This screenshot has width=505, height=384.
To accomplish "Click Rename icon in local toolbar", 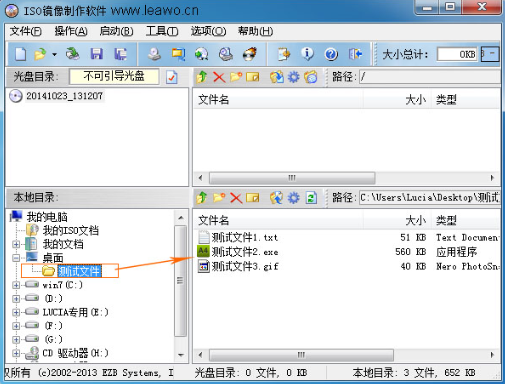I will tap(253, 198).
